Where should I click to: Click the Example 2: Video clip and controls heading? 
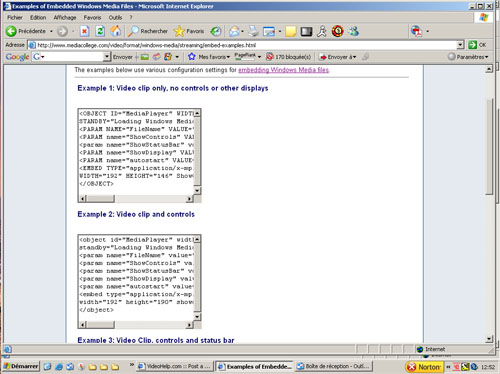(x=136, y=214)
